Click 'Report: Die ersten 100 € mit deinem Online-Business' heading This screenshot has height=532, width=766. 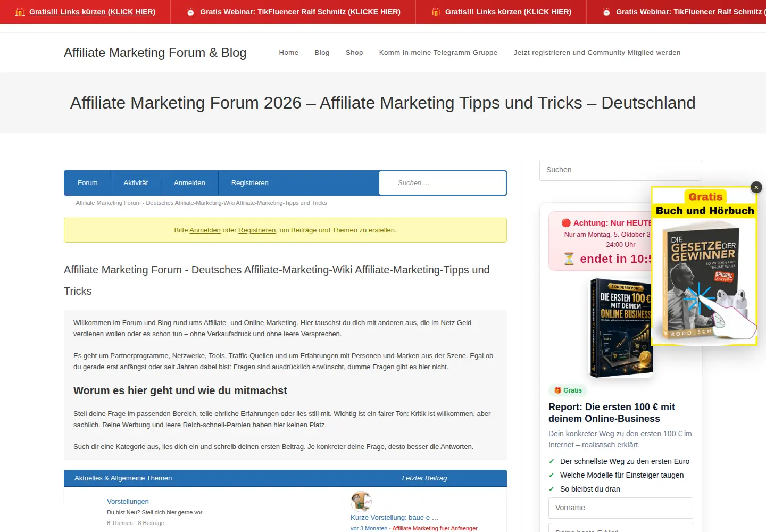click(x=612, y=413)
